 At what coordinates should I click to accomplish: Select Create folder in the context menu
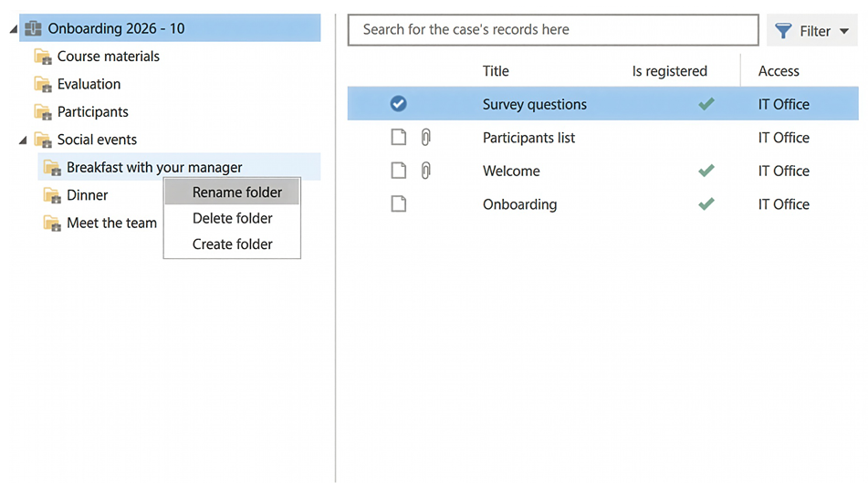coord(233,244)
